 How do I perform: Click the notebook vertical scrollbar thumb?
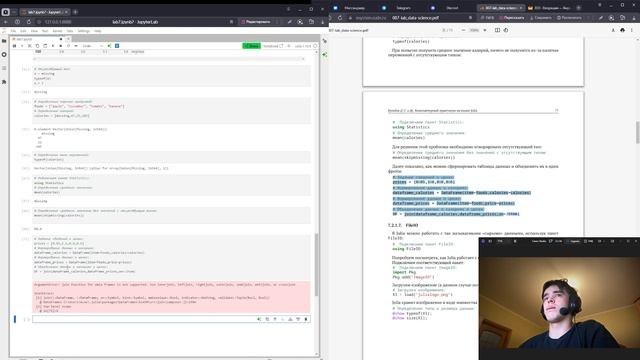(316, 264)
